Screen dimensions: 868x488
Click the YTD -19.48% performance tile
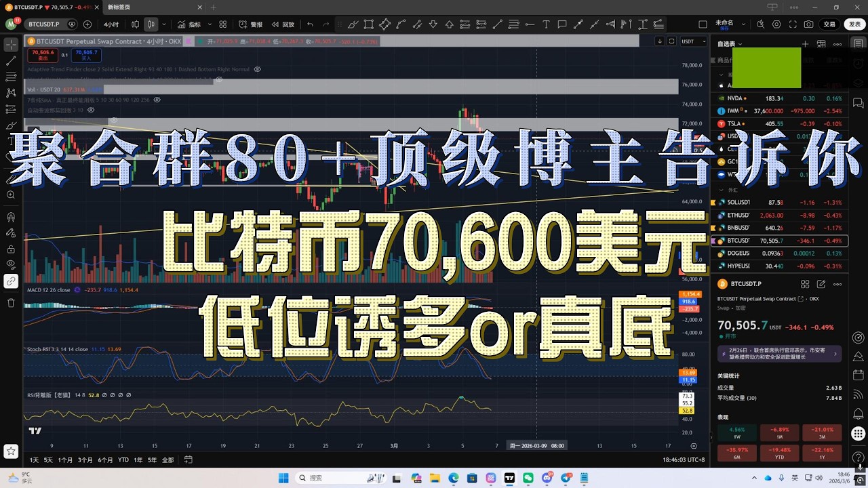(779, 453)
